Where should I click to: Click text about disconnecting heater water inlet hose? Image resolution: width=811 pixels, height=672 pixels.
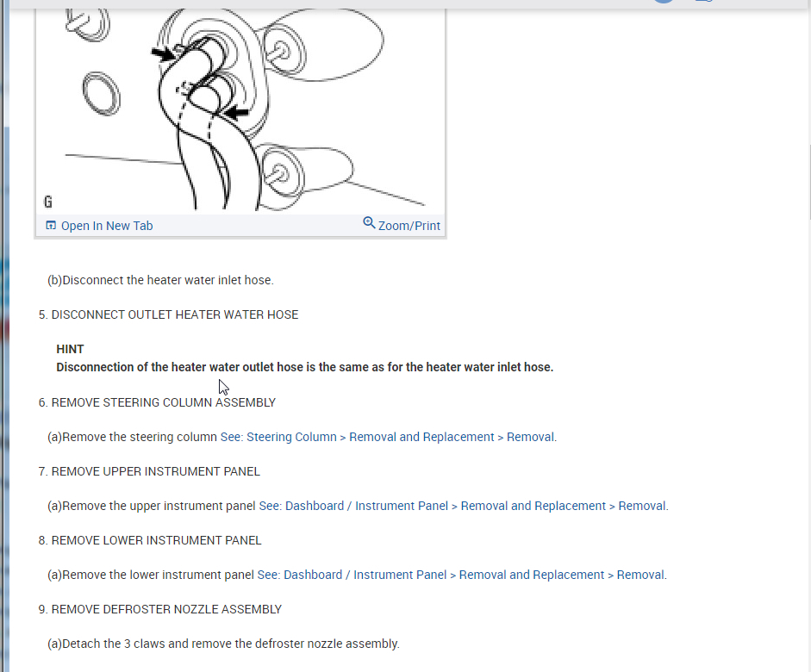[x=161, y=280]
